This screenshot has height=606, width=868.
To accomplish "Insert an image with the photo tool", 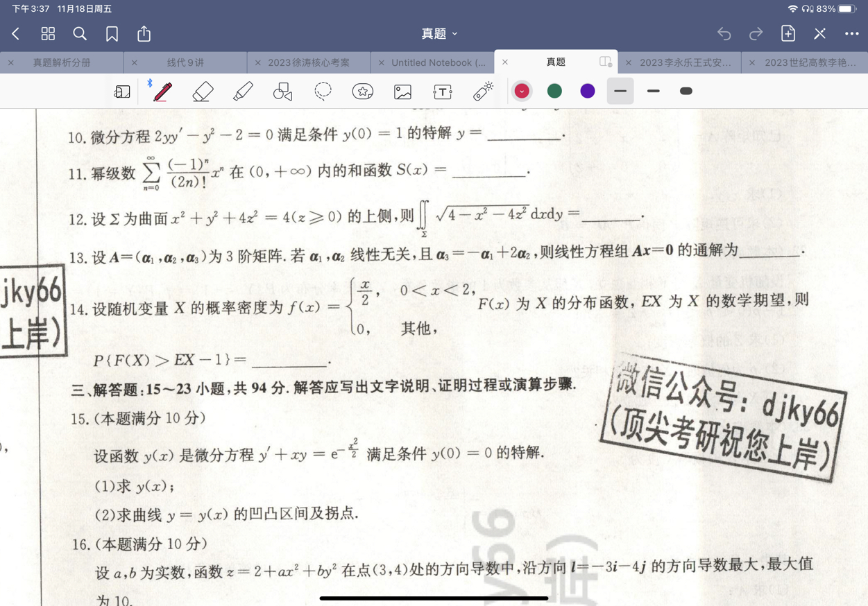I will tap(402, 91).
